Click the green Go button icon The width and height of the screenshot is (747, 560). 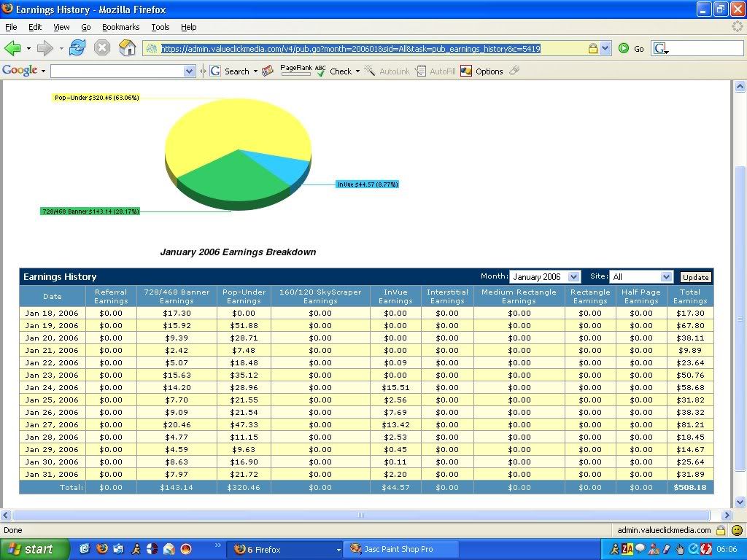point(624,48)
